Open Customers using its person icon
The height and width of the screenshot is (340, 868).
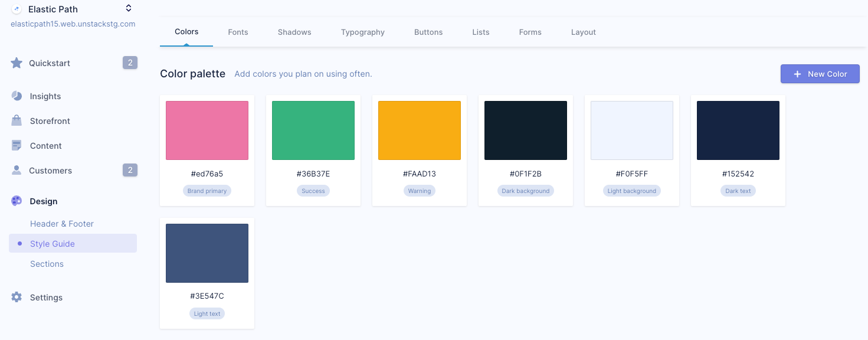pos(17,170)
